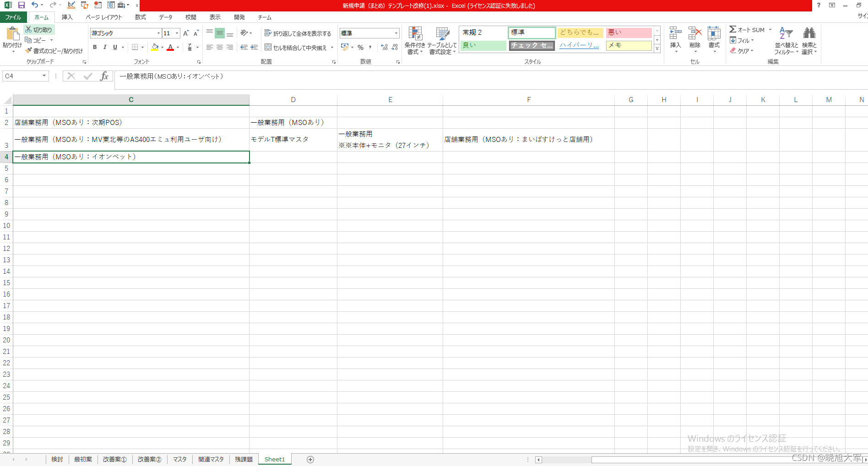Screen dimensions: 868x466
Task: Open the fill color dropdown arrow
Action: tap(161, 47)
